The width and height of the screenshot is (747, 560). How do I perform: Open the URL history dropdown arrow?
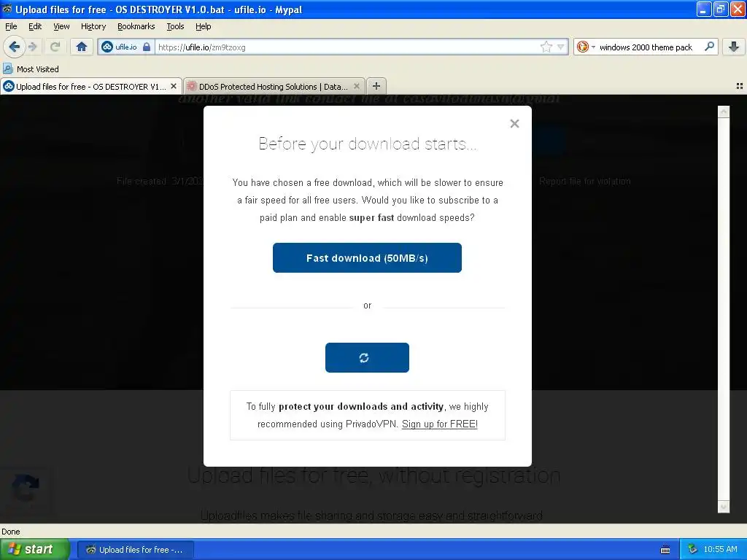[561, 47]
